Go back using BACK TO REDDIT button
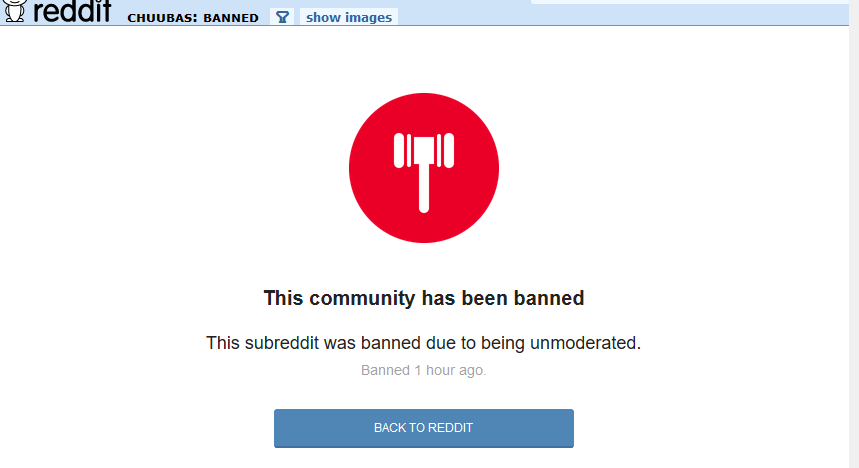The width and height of the screenshot is (859, 468). tap(423, 428)
